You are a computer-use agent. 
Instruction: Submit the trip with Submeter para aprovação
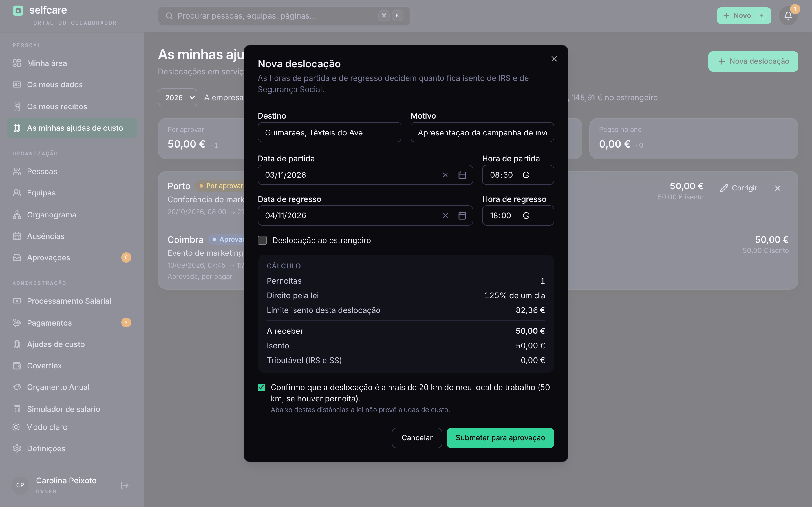[x=500, y=438]
